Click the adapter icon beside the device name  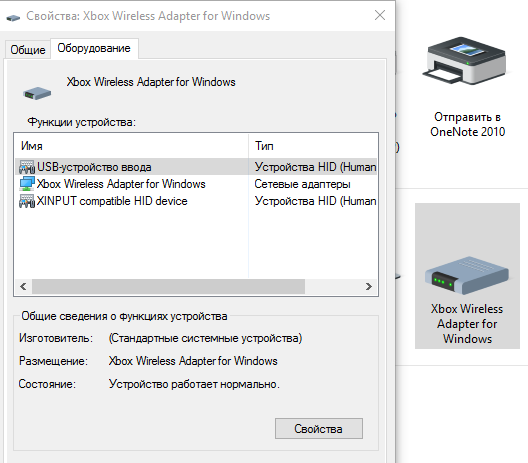pyautogui.click(x=37, y=93)
